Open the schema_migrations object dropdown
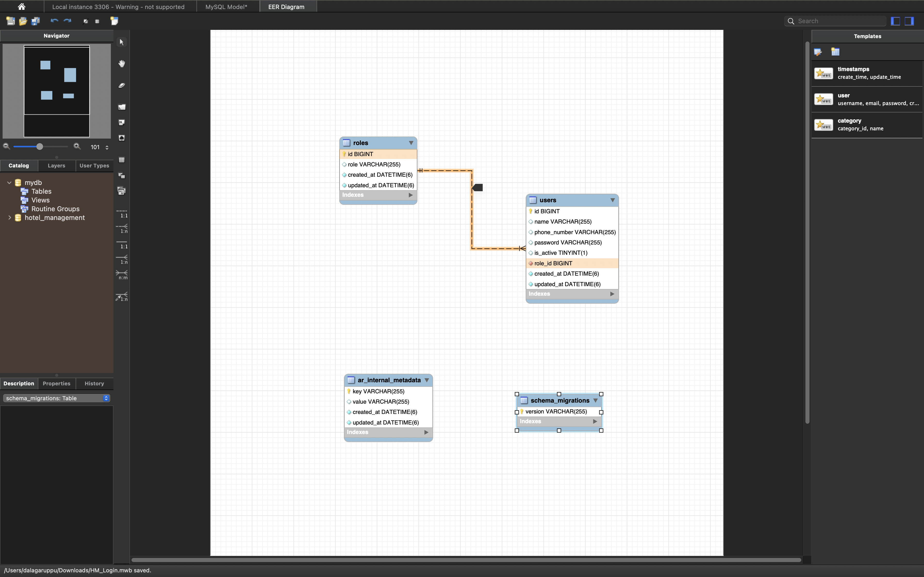The width and height of the screenshot is (924, 577). [x=56, y=398]
